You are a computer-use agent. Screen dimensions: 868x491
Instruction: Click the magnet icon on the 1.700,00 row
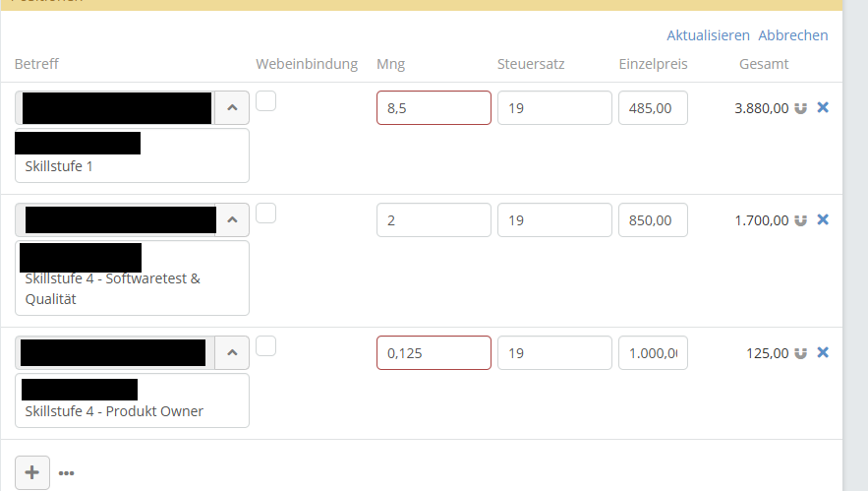801,220
